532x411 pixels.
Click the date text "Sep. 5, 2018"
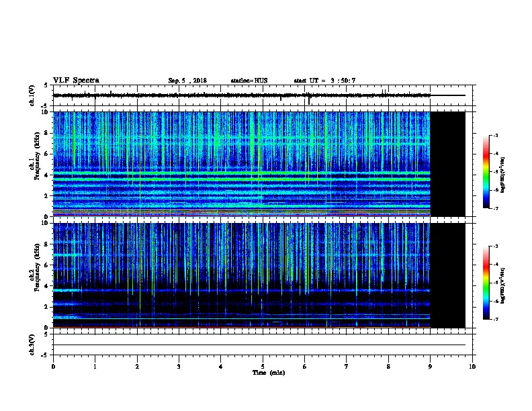tap(187, 81)
